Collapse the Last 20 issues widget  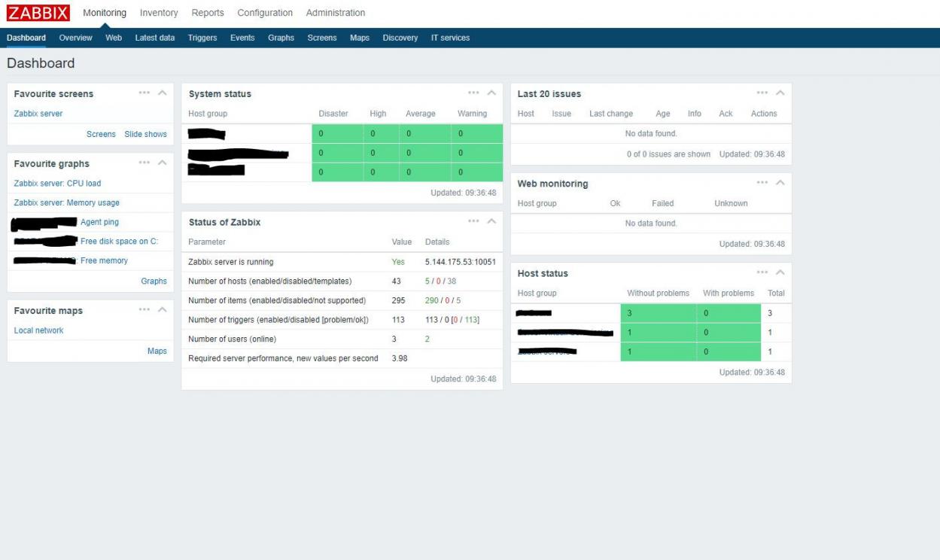(x=780, y=93)
